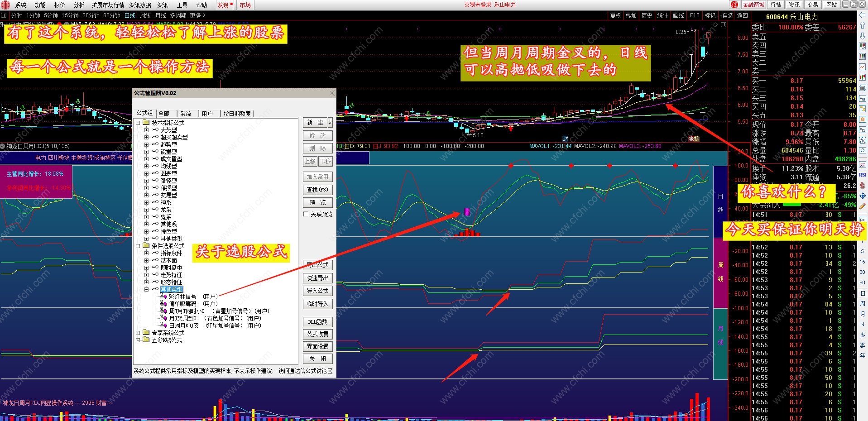Select the 5分钟 period in chart toolbar
The width and height of the screenshot is (868, 421).
pyautogui.click(x=51, y=15)
